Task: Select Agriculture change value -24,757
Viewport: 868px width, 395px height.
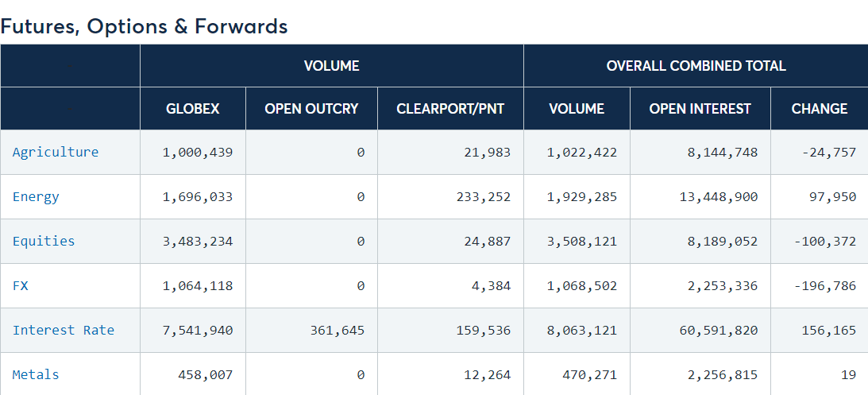Action: [x=829, y=153]
